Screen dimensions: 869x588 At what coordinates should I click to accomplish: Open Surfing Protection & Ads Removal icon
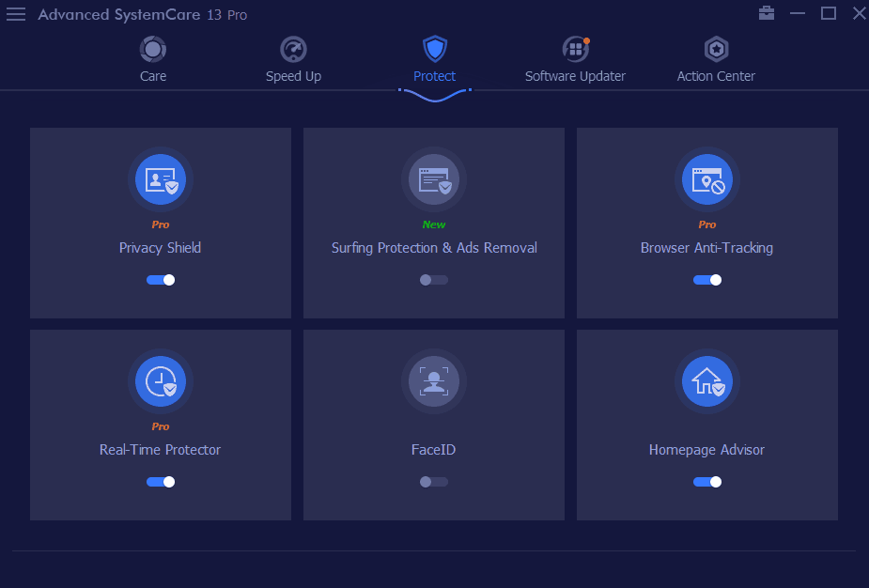point(434,179)
